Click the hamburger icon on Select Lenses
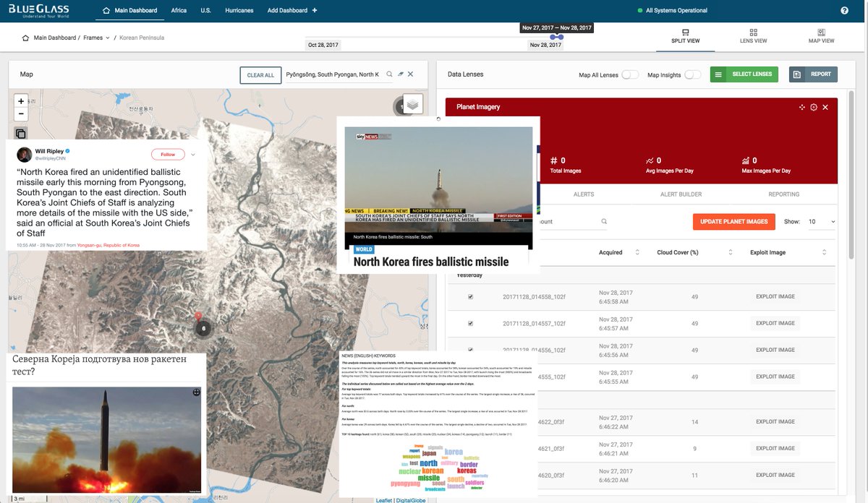Viewport: 868px width, 503px height. (x=718, y=74)
